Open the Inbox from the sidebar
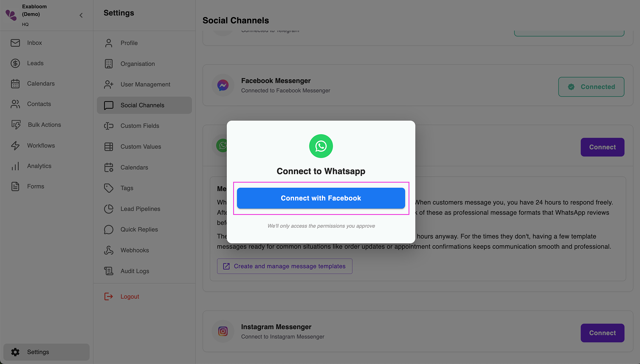 click(34, 42)
